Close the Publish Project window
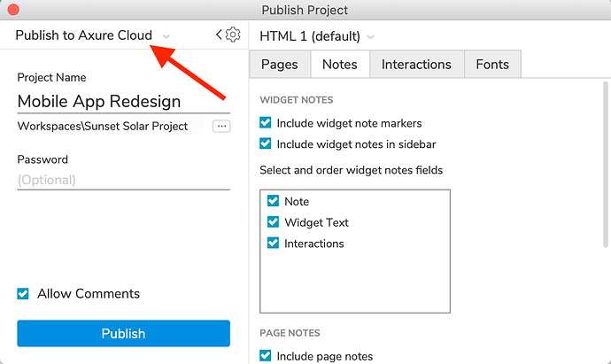611x364 pixels. [13, 10]
